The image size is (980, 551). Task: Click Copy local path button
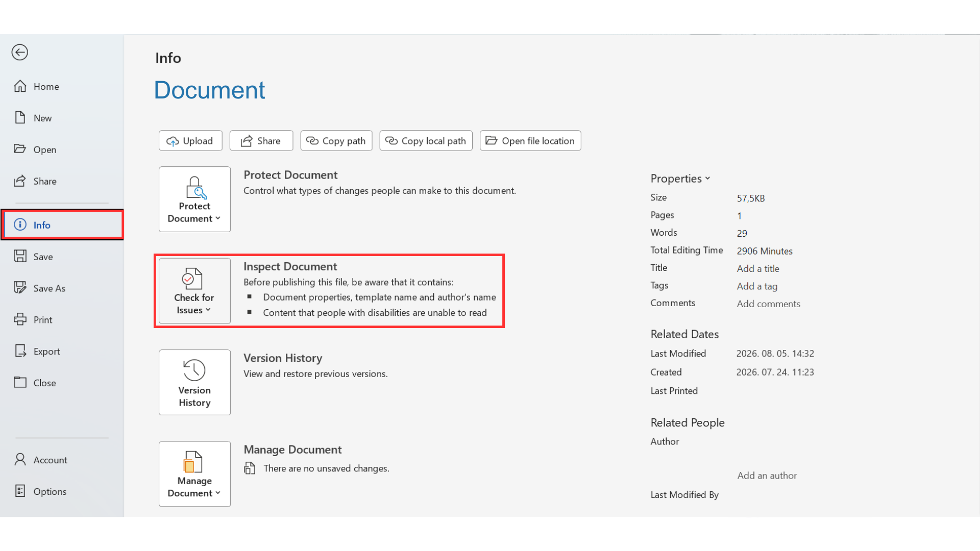click(x=426, y=141)
